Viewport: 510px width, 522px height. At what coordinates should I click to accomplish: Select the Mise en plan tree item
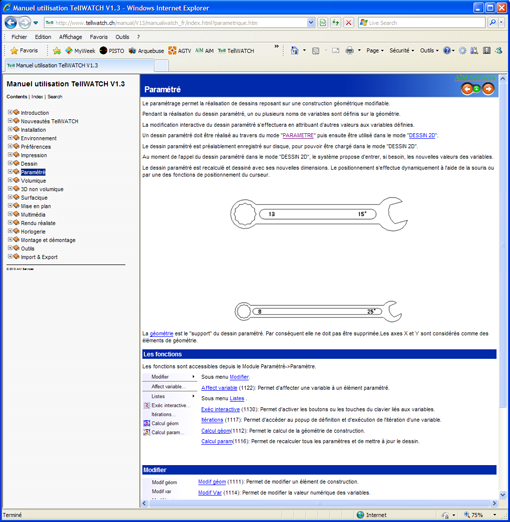pyautogui.click(x=36, y=206)
